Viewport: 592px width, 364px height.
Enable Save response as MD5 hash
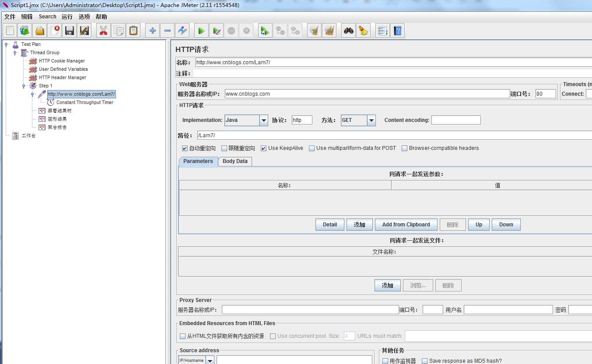pos(424,361)
